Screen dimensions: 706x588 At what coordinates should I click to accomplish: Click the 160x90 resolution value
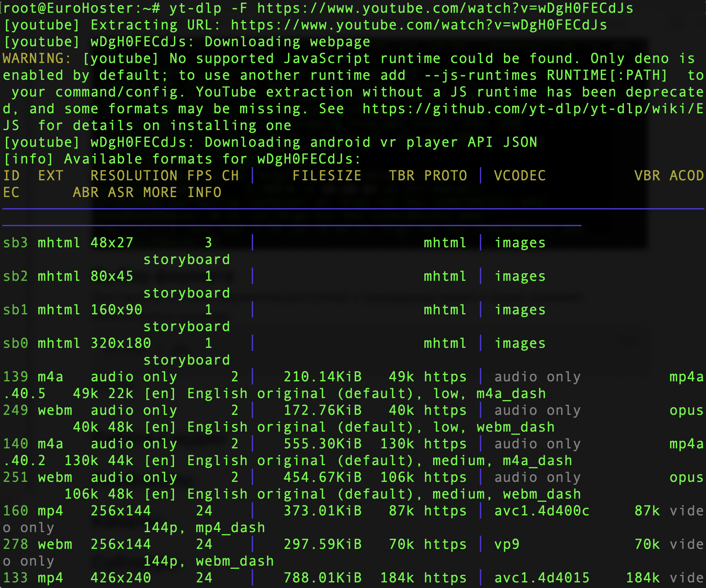coord(116,310)
